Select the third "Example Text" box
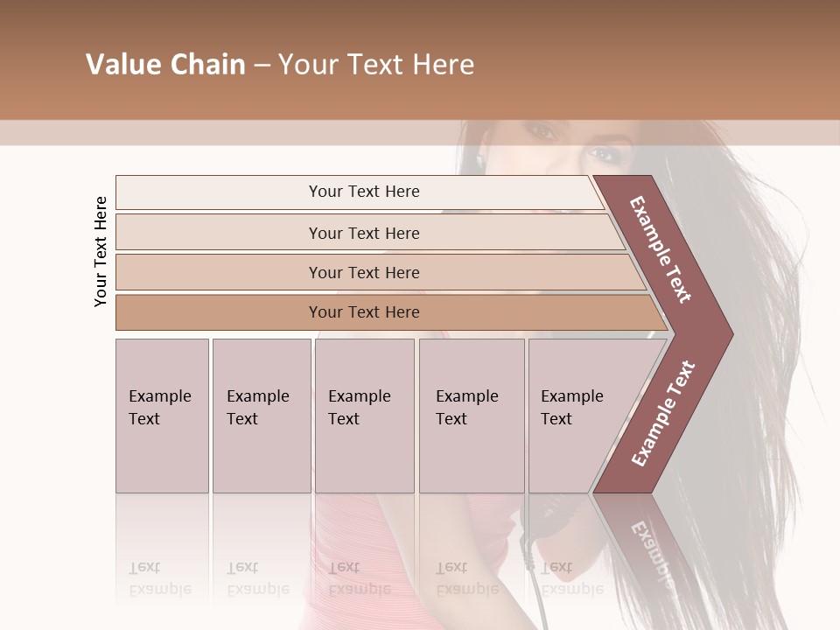The width and height of the screenshot is (840, 630). [x=365, y=416]
